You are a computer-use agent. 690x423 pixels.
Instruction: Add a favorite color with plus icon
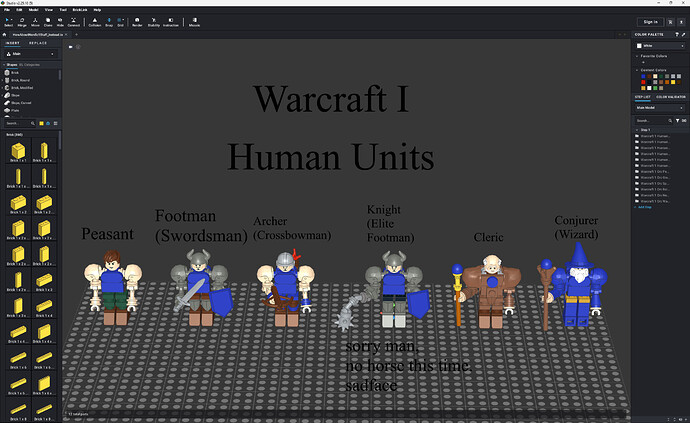(643, 63)
